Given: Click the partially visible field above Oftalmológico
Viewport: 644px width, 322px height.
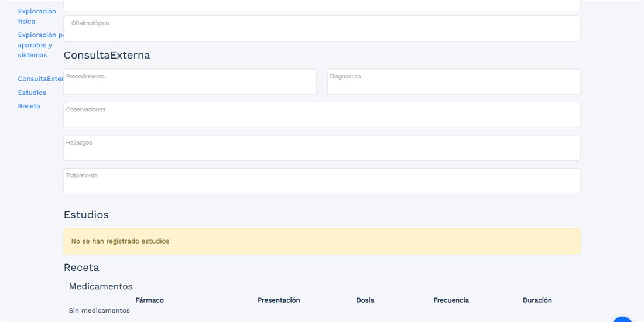Looking at the screenshot, I should coord(321,6).
